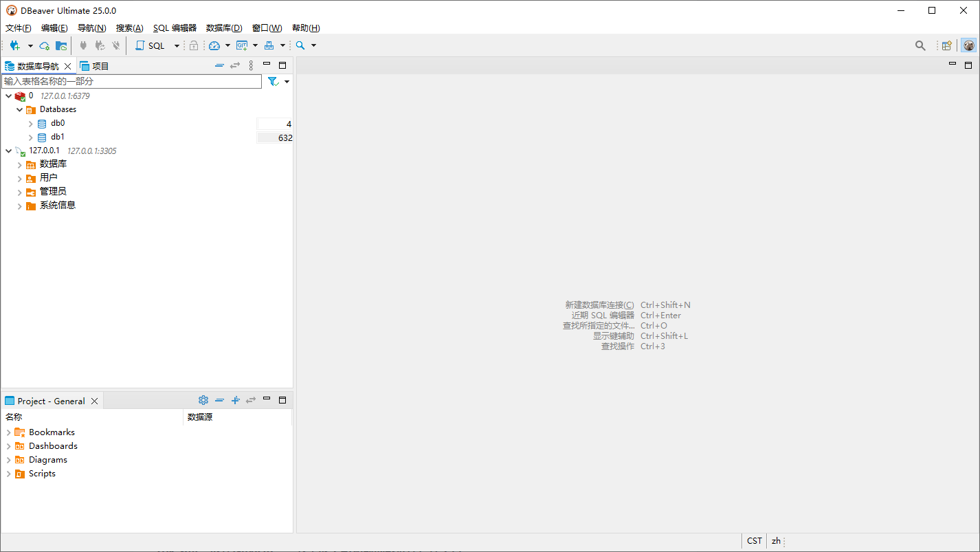Viewport: 980px width, 552px height.
Task: Select the DBeaver perspective beaver icon
Action: [968, 45]
